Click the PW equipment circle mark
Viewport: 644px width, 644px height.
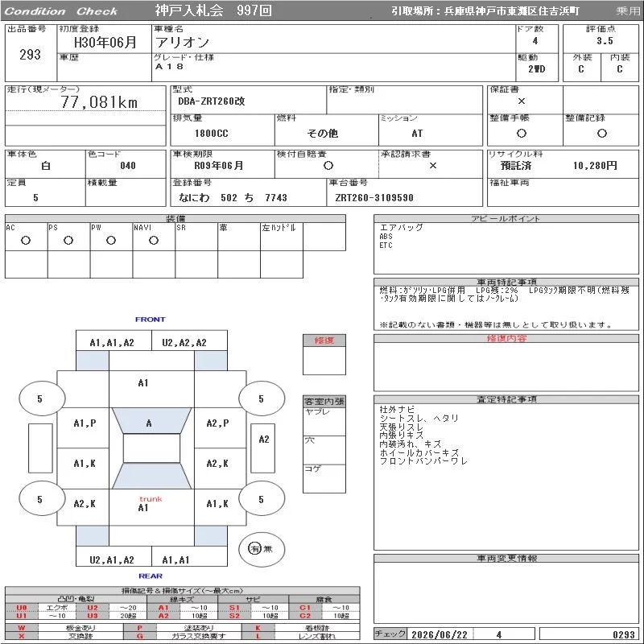[111, 241]
